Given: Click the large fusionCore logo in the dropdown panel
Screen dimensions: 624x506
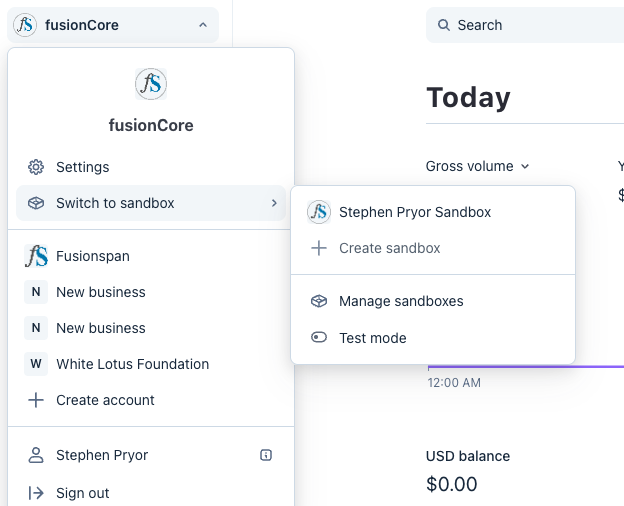Looking at the screenshot, I should (151, 84).
